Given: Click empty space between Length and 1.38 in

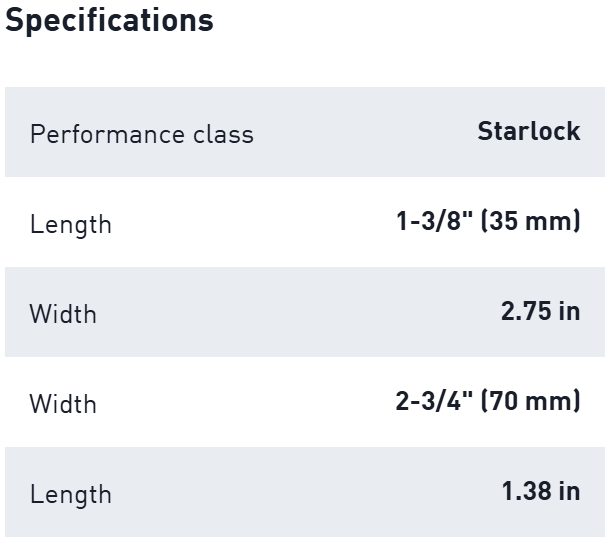Looking at the screenshot, I should tap(300, 493).
